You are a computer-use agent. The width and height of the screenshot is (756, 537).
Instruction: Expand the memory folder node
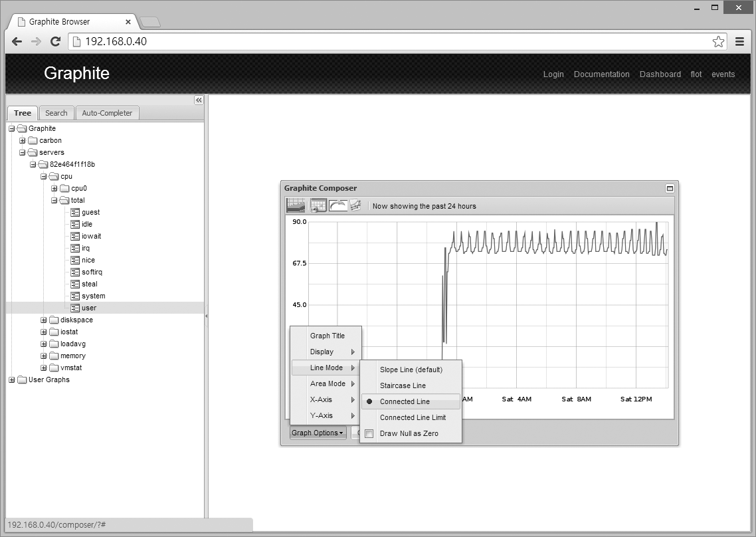click(x=44, y=356)
